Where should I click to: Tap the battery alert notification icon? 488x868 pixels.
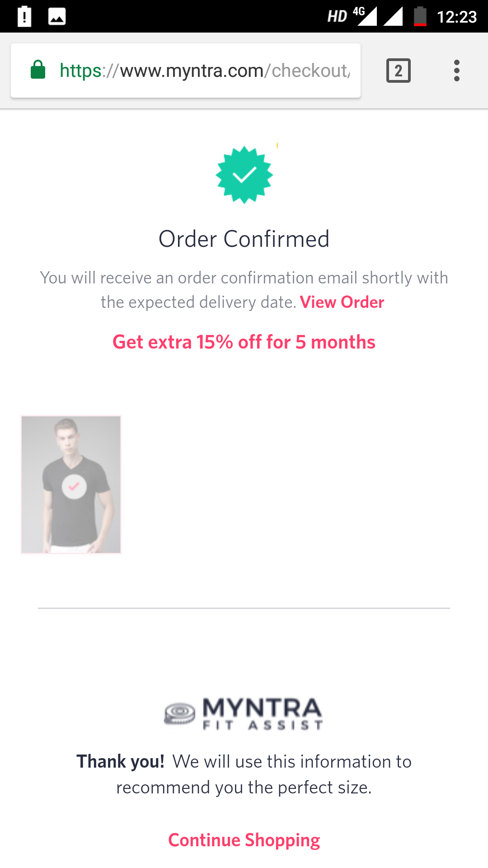(24, 17)
